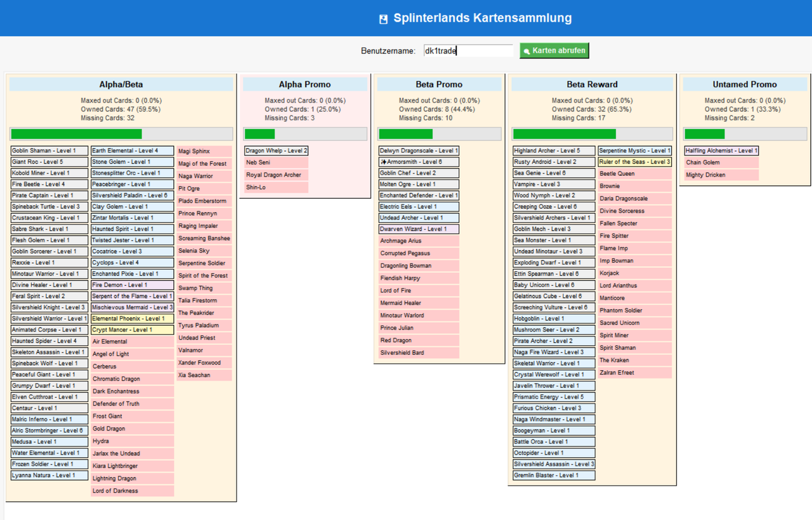Click missing card Neb Seni
Image resolution: width=812 pixels, height=520 pixels.
[277, 163]
